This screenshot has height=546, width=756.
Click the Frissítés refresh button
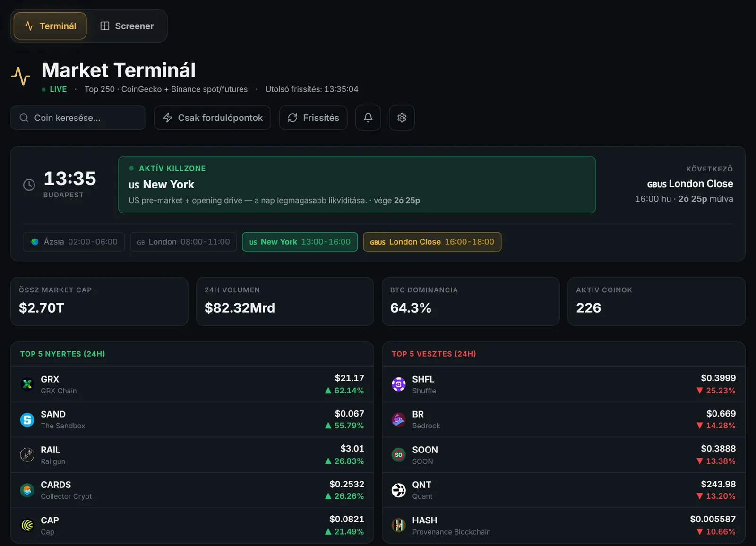click(x=313, y=118)
